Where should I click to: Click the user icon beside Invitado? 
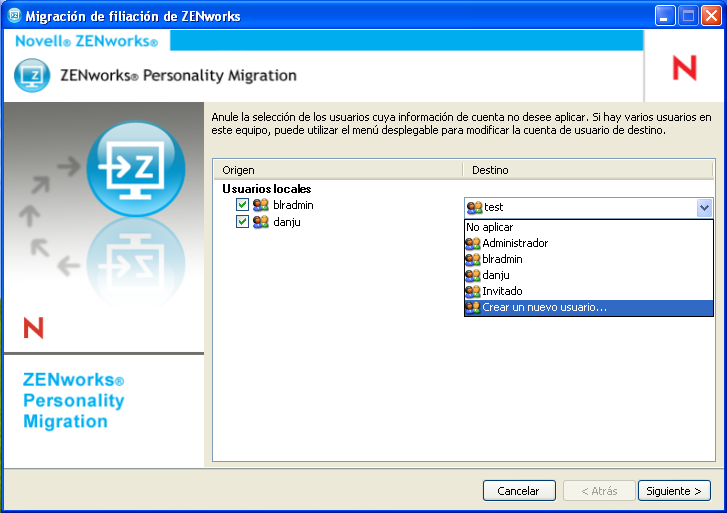[473, 291]
